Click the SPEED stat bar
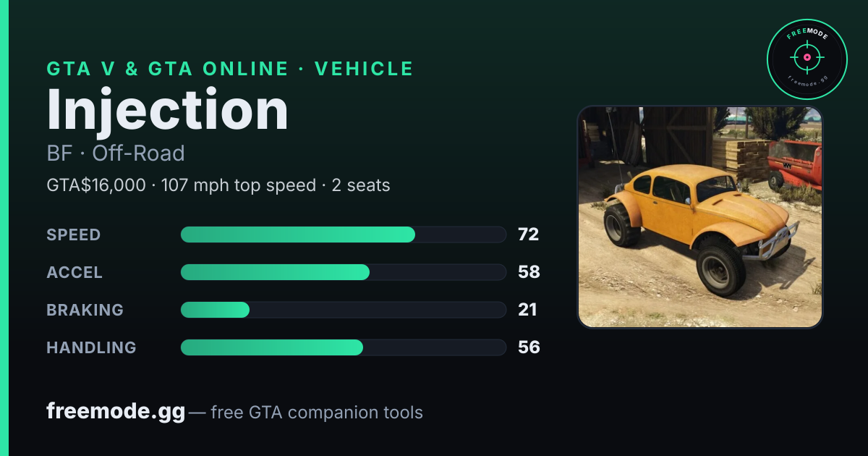The height and width of the screenshot is (456, 868). 343,235
